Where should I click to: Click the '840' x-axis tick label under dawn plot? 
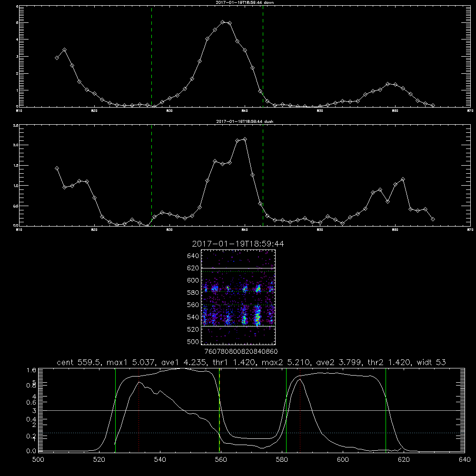point(245,111)
